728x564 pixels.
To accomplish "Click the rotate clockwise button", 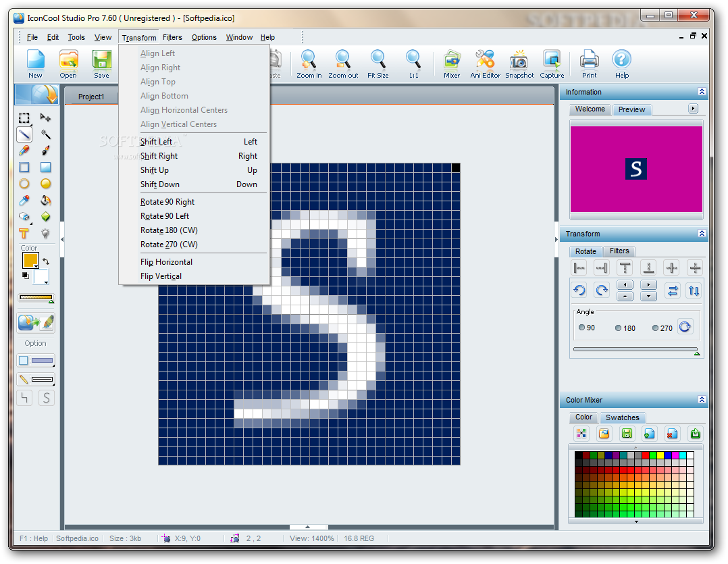I will point(602,290).
